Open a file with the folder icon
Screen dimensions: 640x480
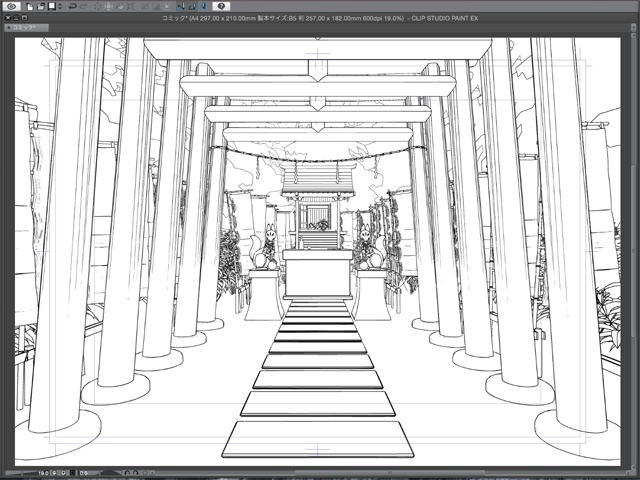(41, 6)
